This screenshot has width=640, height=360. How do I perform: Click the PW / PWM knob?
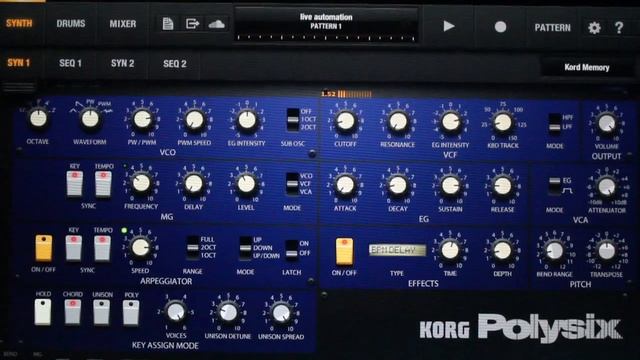click(142, 119)
